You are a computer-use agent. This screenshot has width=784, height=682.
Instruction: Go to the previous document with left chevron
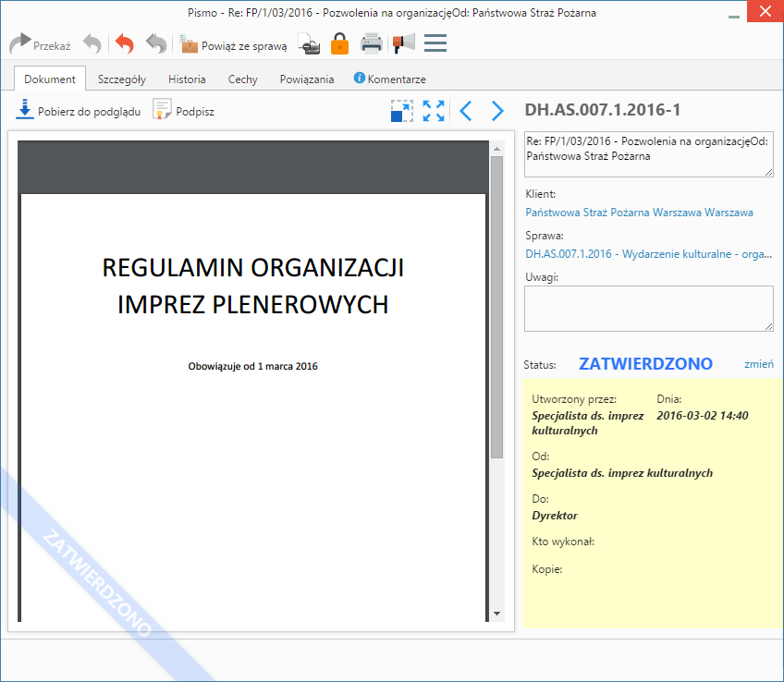point(466,111)
